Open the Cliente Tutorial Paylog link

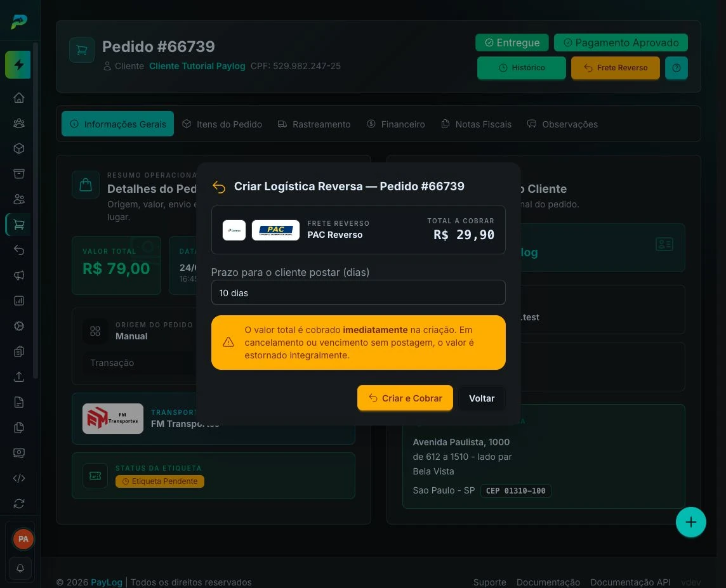coord(197,66)
